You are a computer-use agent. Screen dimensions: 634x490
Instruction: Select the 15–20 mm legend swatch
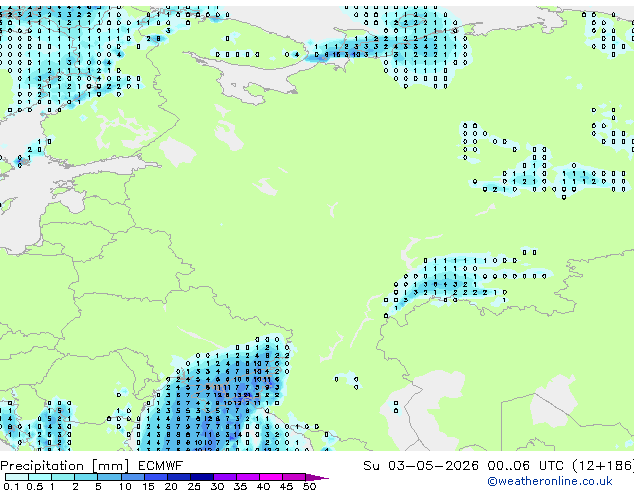[x=156, y=477]
